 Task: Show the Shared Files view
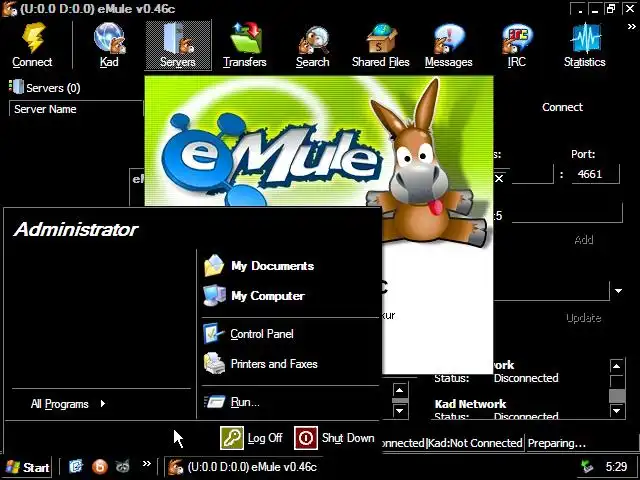(x=380, y=45)
